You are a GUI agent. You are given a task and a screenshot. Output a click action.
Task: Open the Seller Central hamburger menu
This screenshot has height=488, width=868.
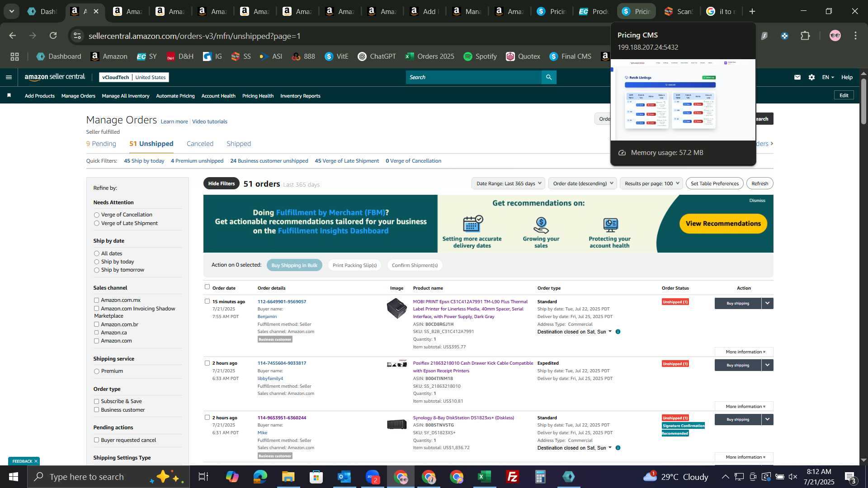9,77
